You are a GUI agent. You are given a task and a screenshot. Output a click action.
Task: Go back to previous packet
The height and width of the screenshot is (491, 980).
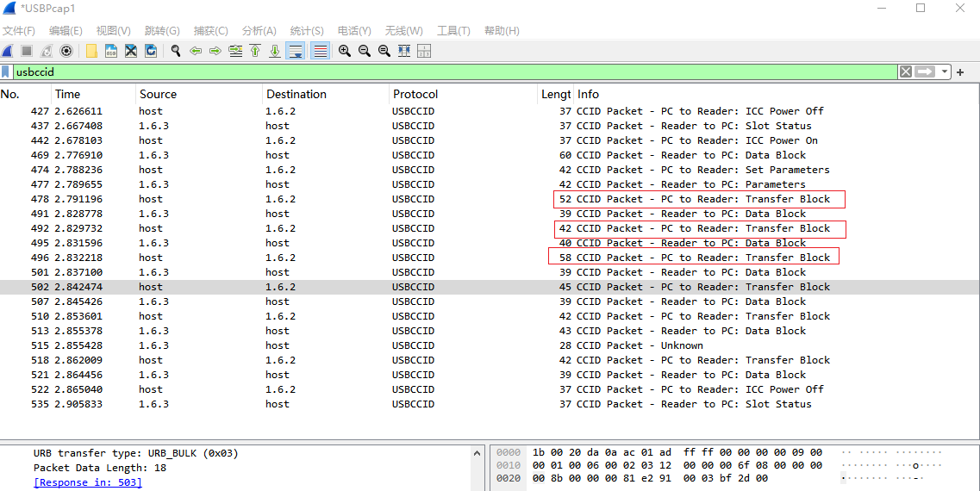point(196,51)
